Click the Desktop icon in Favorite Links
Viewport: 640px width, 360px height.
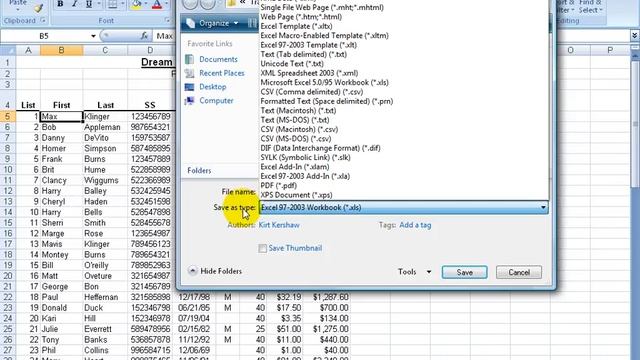tap(189, 87)
